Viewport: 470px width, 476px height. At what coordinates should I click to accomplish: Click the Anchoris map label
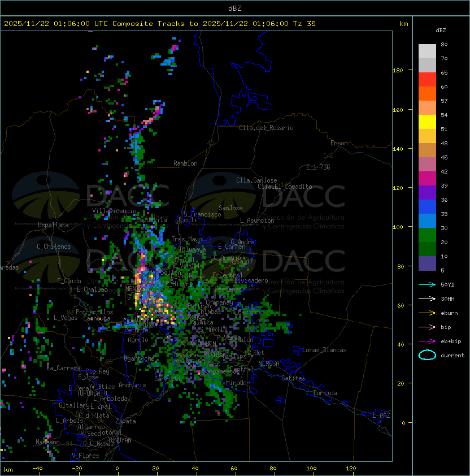click(132, 385)
